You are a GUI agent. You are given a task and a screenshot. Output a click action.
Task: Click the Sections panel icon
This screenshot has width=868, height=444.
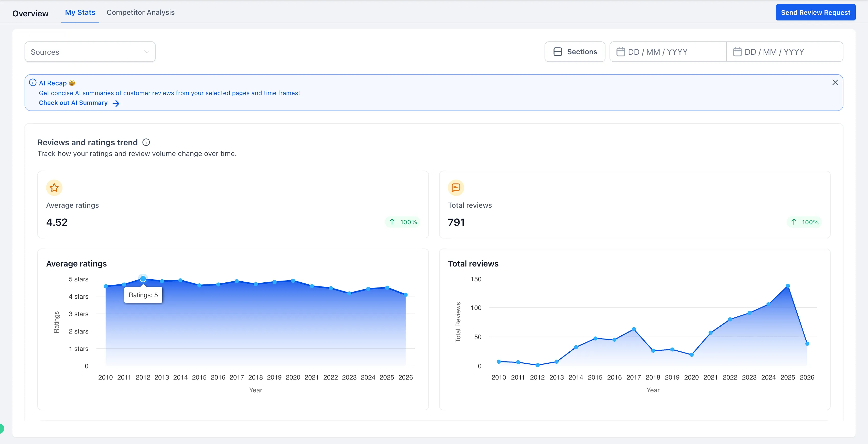tap(558, 52)
